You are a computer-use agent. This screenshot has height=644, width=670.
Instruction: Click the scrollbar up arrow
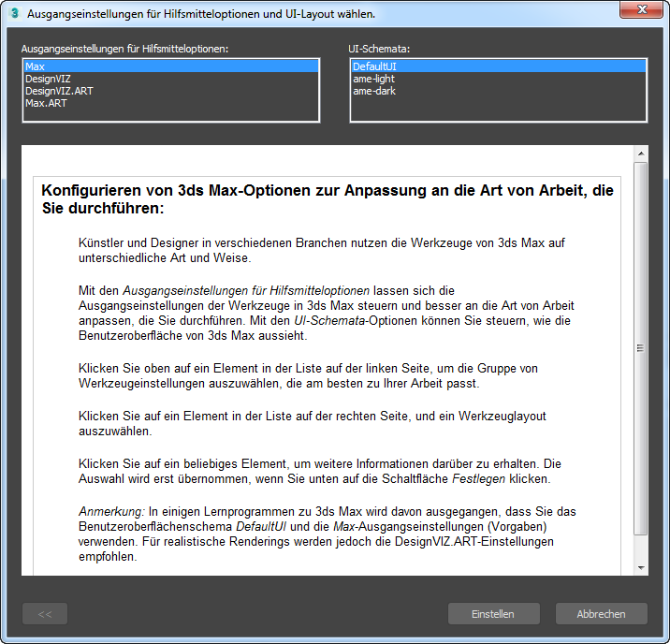tap(641, 153)
